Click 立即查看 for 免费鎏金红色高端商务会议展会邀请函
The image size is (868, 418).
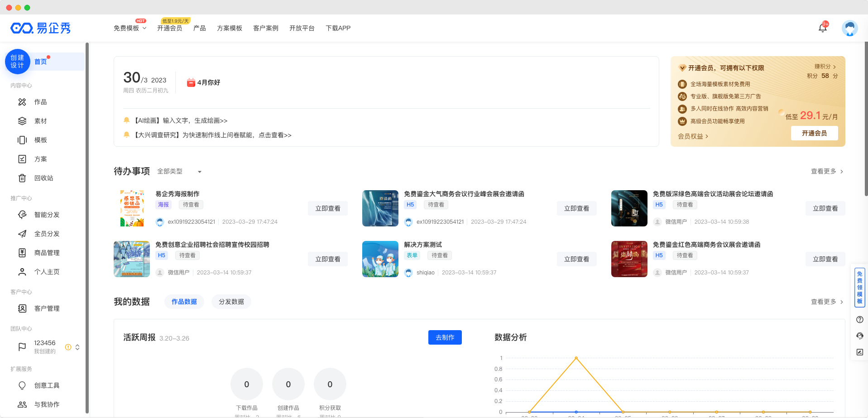pyautogui.click(x=825, y=259)
